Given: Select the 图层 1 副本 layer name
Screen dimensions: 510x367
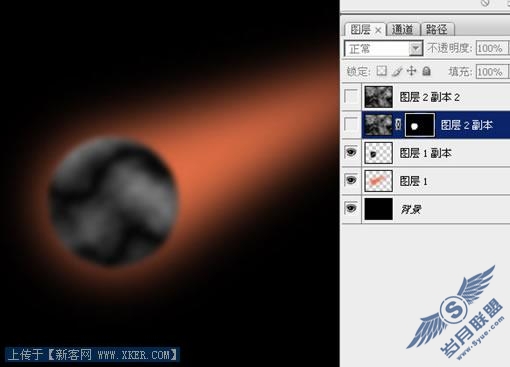Looking at the screenshot, I should click(x=425, y=153).
